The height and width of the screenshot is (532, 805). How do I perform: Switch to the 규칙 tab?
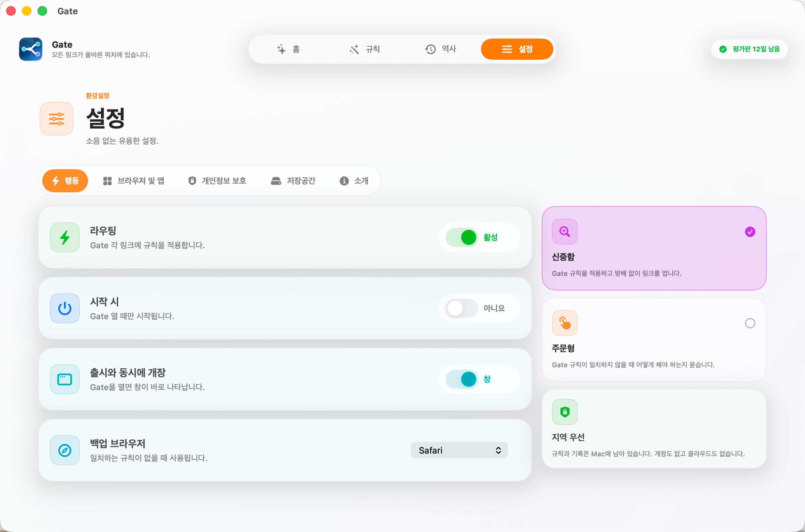[x=364, y=49]
